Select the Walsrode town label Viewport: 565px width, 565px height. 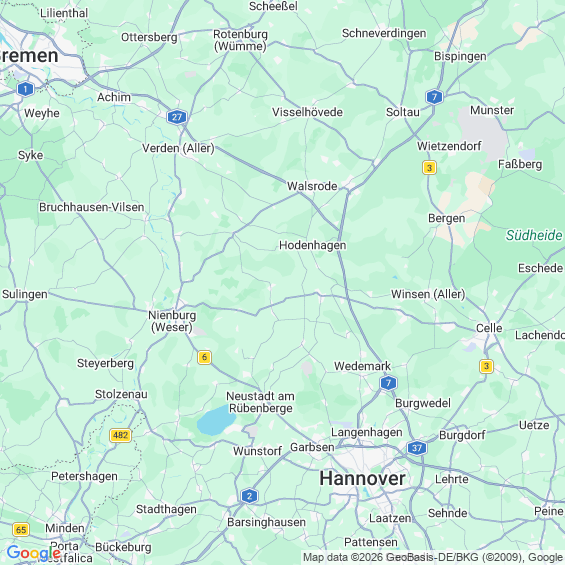click(x=312, y=186)
